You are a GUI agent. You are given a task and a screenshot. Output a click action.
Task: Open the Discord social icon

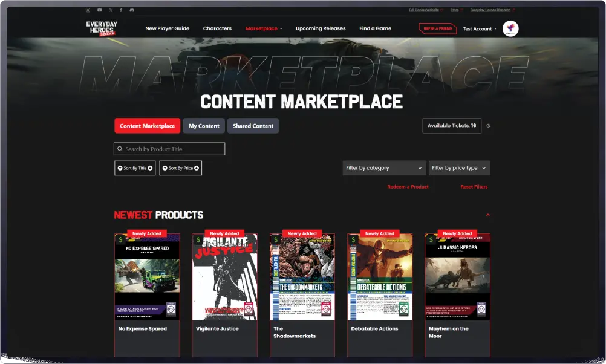pyautogui.click(x=132, y=10)
